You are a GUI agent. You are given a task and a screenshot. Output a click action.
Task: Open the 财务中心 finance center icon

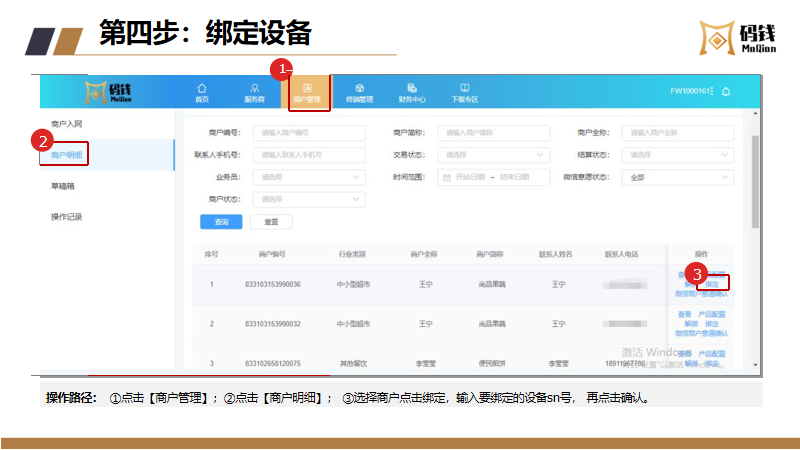click(412, 93)
